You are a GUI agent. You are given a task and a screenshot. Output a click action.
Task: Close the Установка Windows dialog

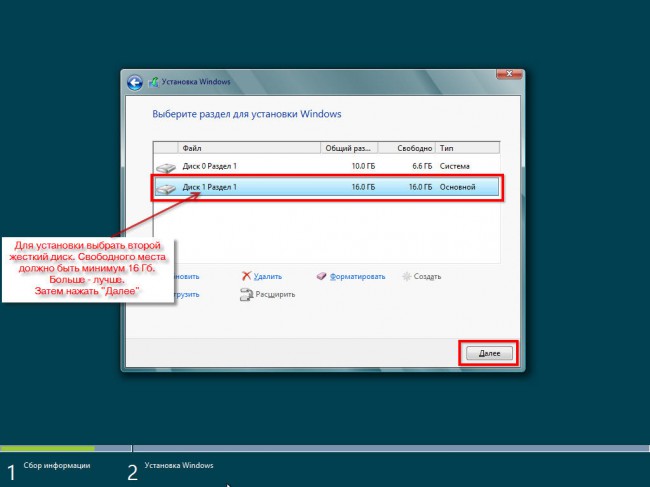pyautogui.click(x=509, y=74)
